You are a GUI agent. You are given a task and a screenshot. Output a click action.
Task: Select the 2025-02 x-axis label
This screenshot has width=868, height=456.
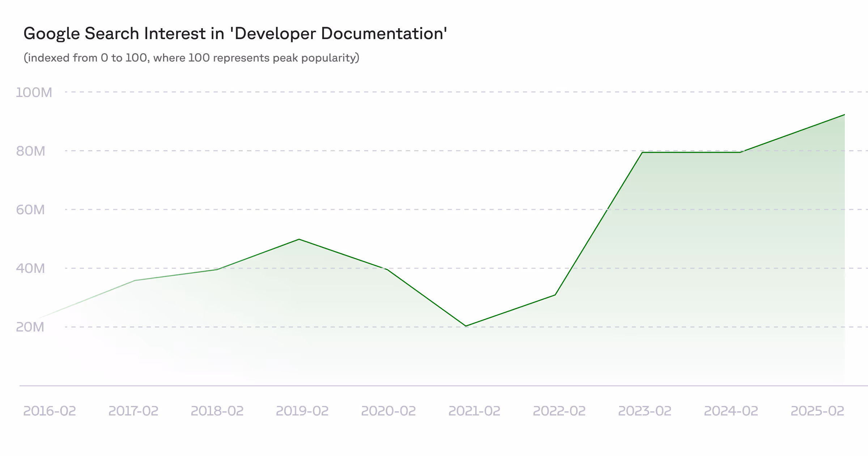817,411
